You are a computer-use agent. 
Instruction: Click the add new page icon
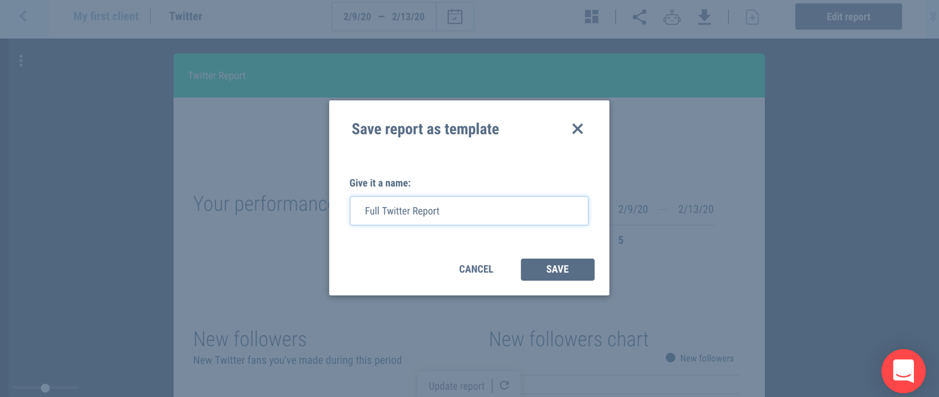(x=752, y=17)
